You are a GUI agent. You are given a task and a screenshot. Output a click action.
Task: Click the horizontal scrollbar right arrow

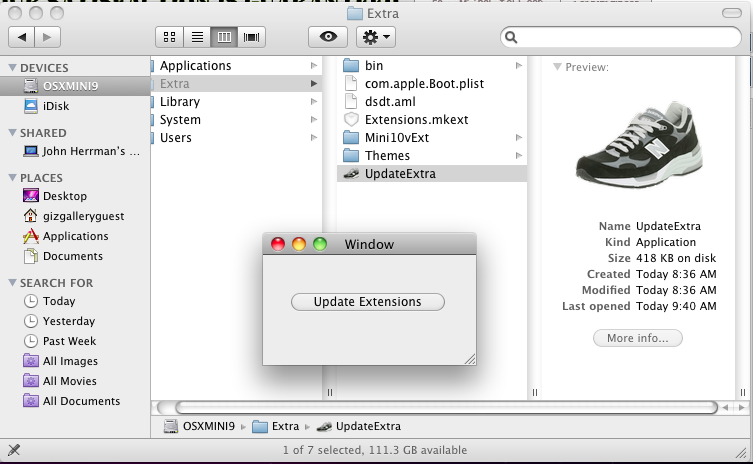(x=742, y=408)
